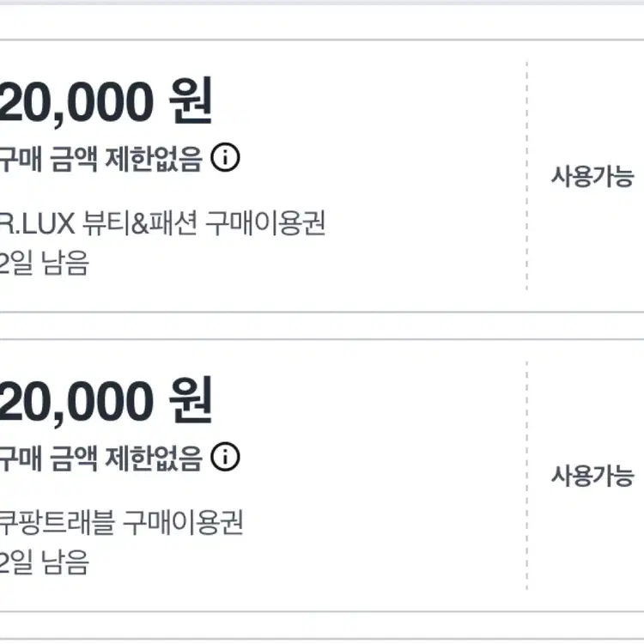Open info icon on the 쿠팡트래블 coupon

tap(225, 457)
